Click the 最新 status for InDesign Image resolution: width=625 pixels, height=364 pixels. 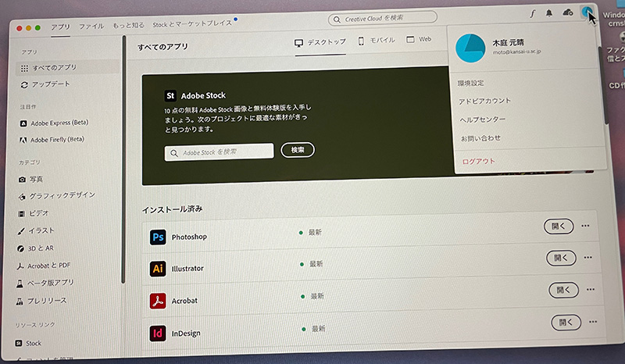314,329
